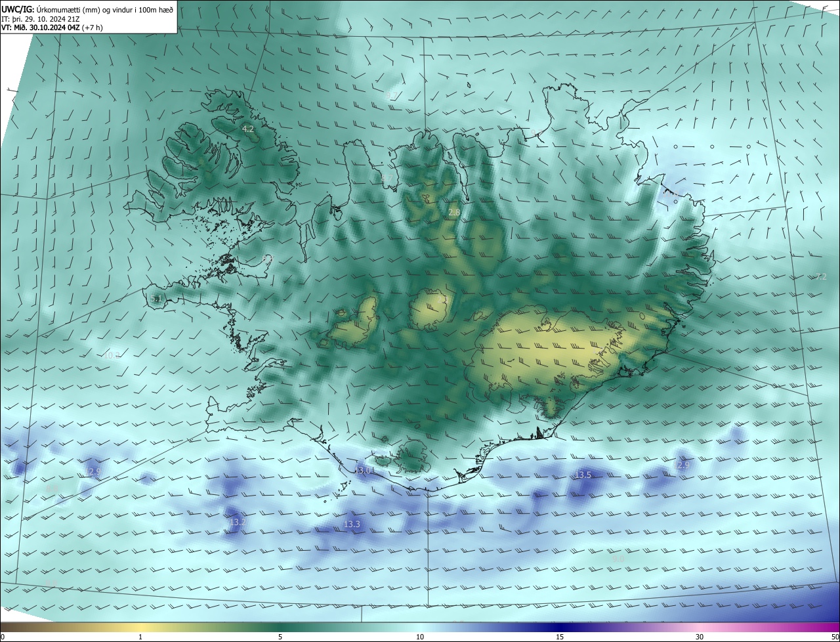This screenshot has width=840, height=642.
Task: Click the '5' tick on color scale
Action: click(280, 637)
